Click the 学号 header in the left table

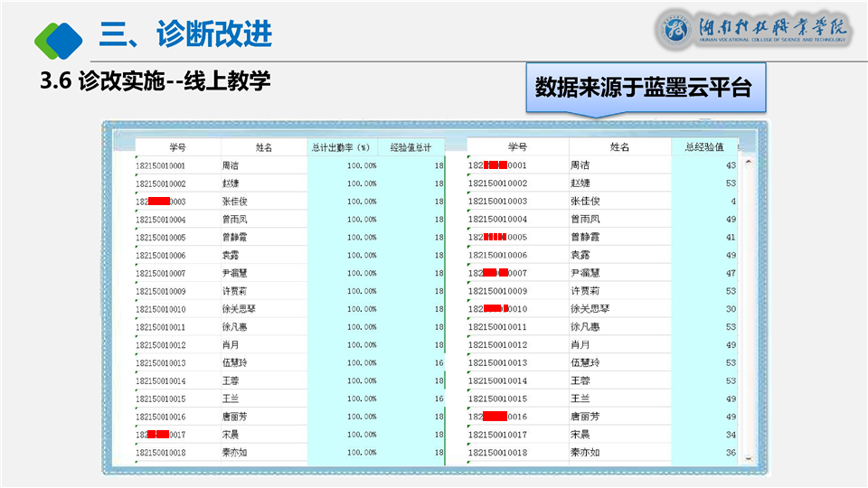[177, 147]
